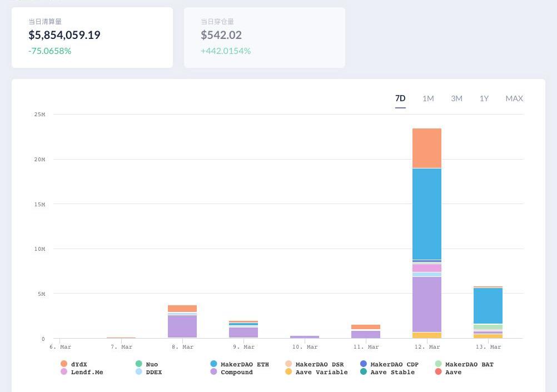The width and height of the screenshot is (557, 392).
Task: Show the MAX time range
Action: coord(514,98)
